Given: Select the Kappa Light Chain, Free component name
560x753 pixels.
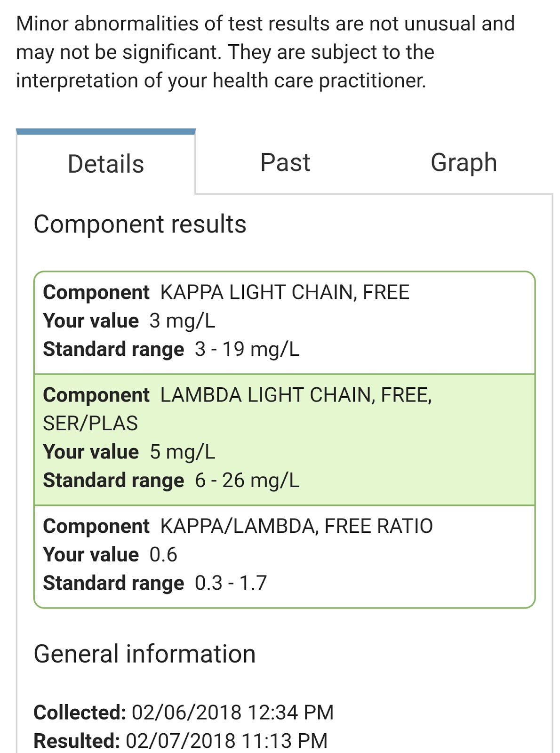Looking at the screenshot, I should 285,292.
